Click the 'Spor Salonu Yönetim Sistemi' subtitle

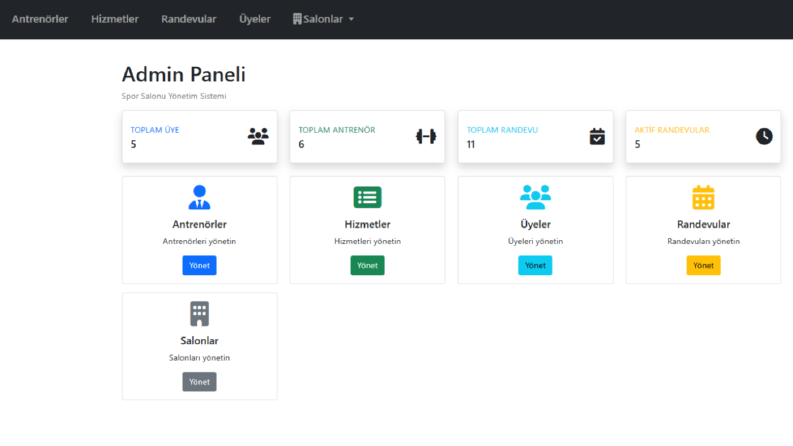(174, 96)
